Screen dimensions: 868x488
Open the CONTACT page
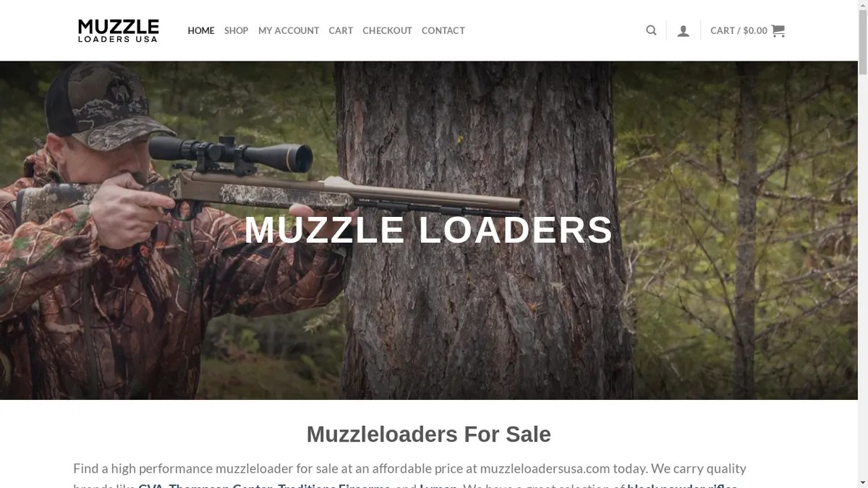click(443, 30)
